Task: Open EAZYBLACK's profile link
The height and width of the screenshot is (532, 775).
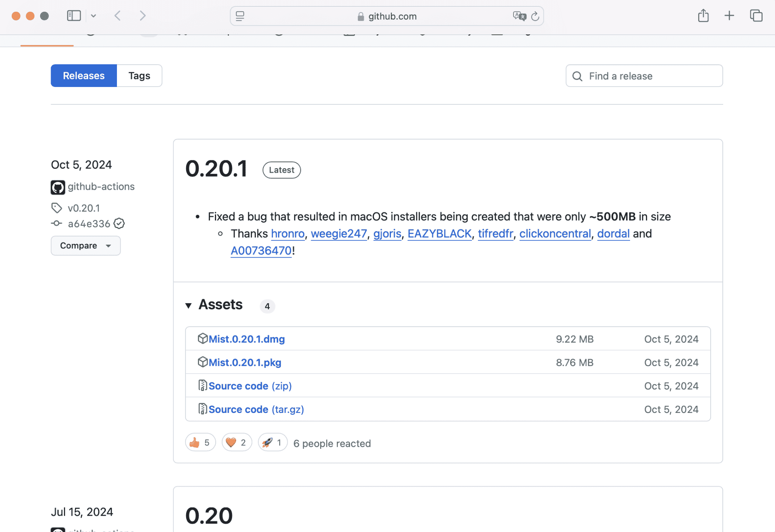Action: [x=439, y=233]
